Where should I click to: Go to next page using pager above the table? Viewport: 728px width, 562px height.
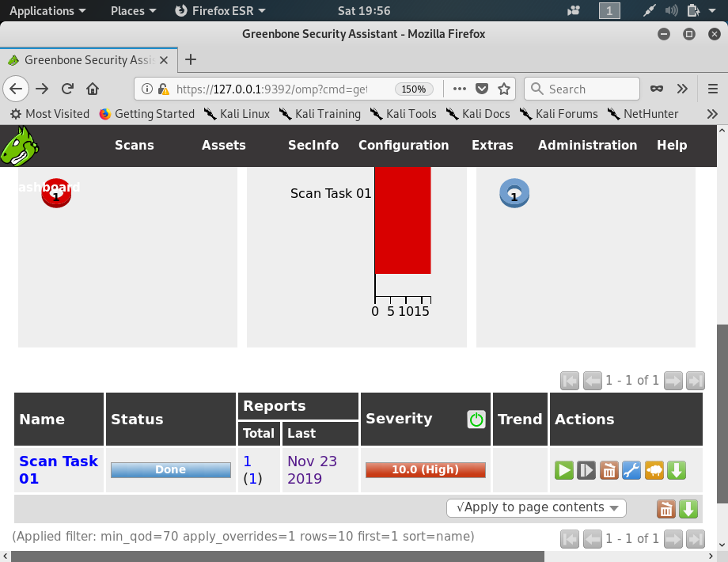[673, 381]
